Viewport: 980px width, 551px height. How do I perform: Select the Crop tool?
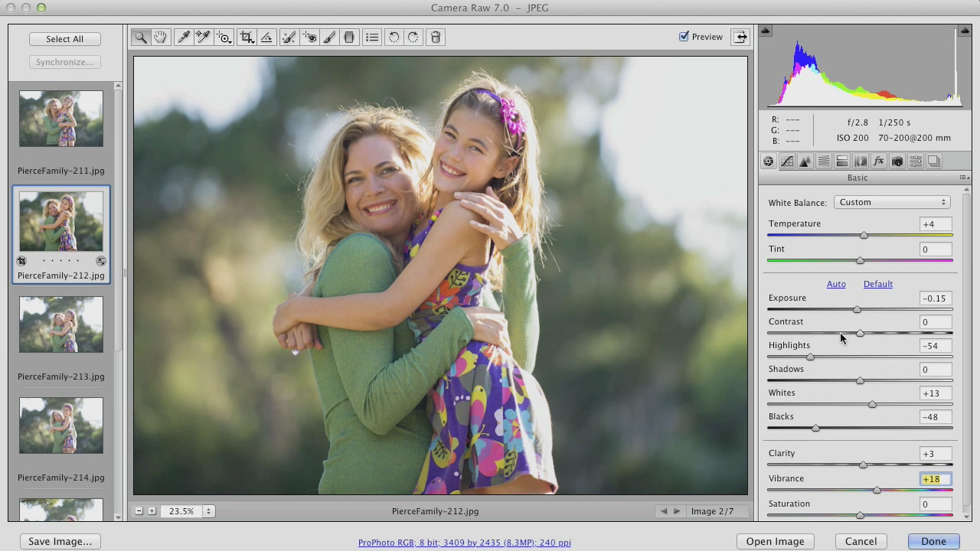coord(247,37)
